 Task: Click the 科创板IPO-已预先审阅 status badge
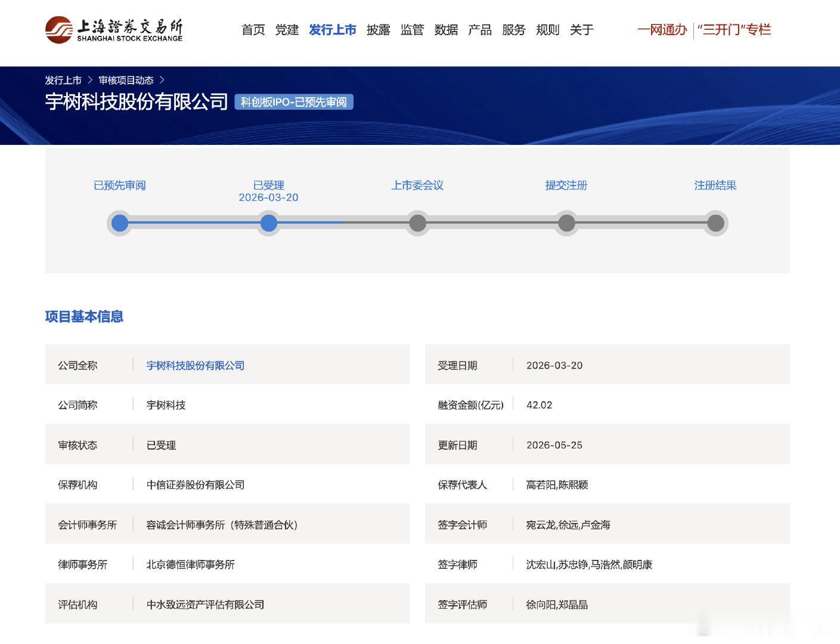tap(294, 102)
